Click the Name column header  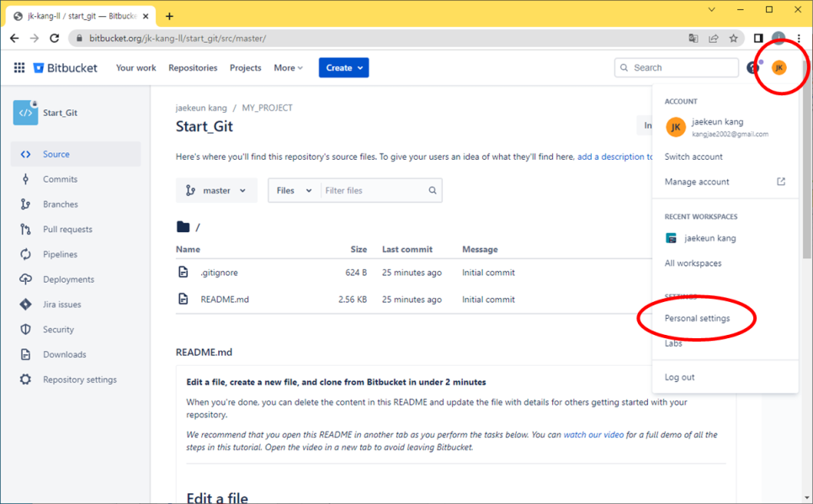click(x=188, y=249)
